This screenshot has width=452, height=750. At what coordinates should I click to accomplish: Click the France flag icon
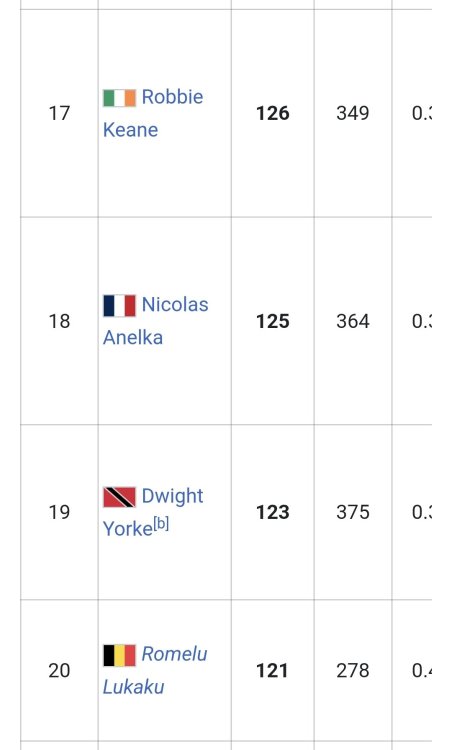pos(120,306)
